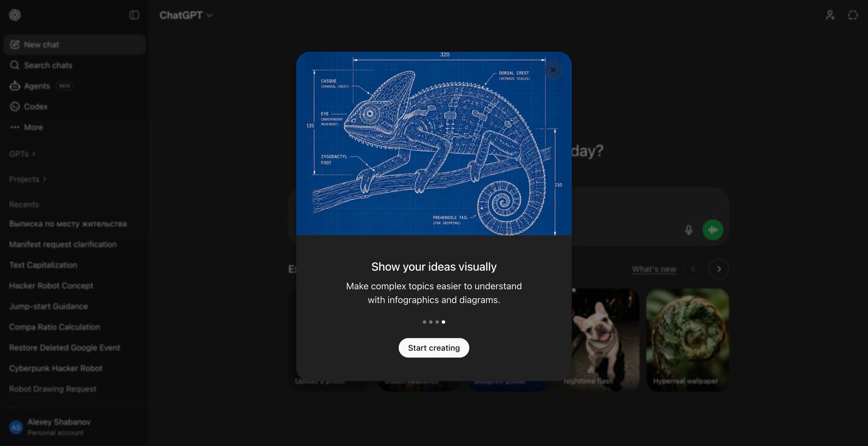The width and height of the screenshot is (868, 446).
Task: Close the 'Show your ideas visually' dialog
Action: point(553,70)
